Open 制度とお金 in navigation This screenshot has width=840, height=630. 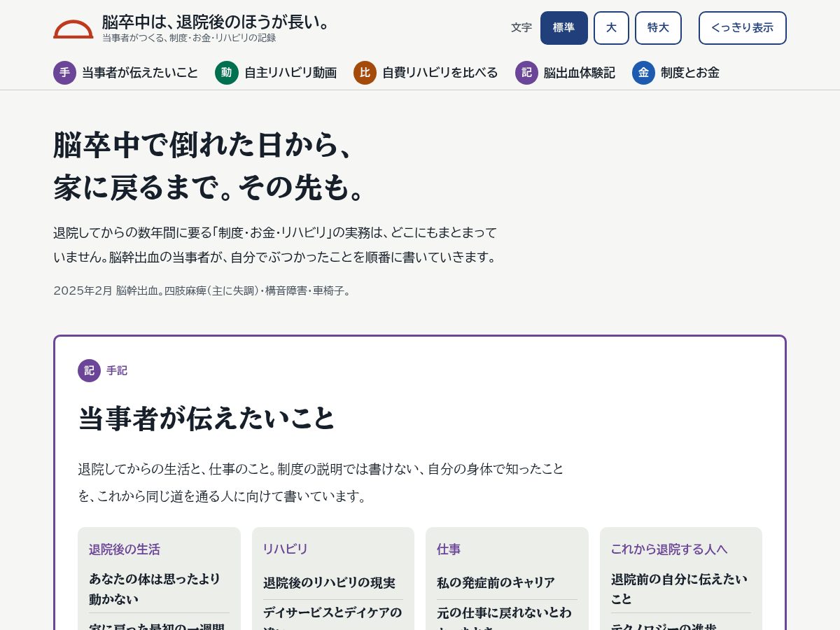tap(690, 73)
